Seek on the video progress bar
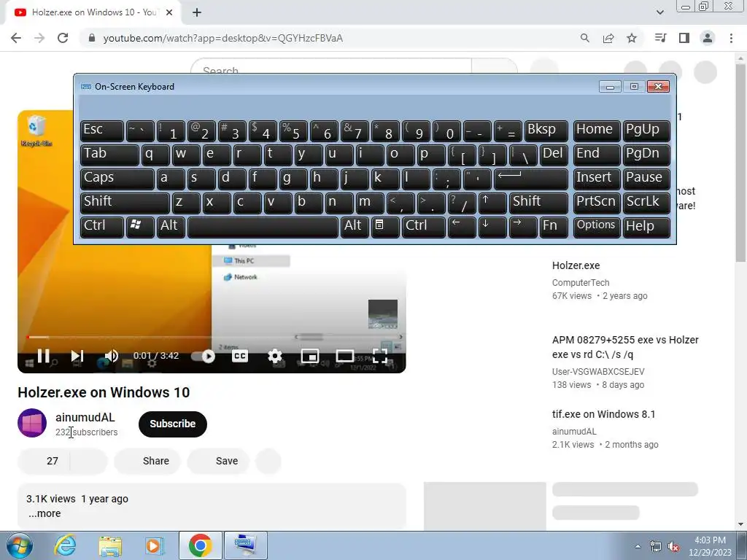 click(214, 337)
